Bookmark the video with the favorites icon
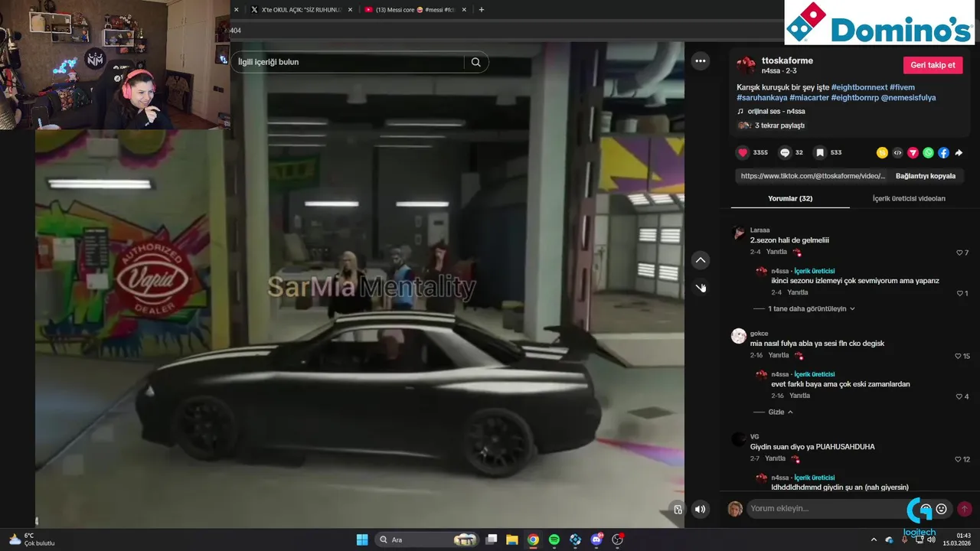Screen dimensions: 980x551 click(x=820, y=153)
